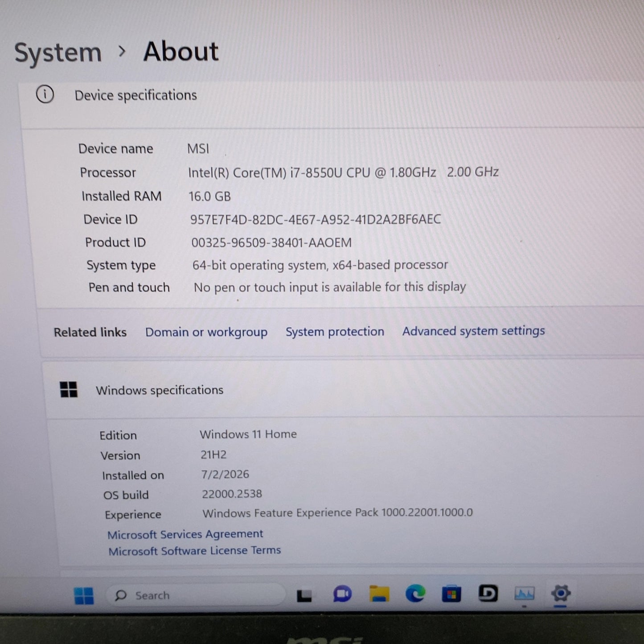Click the Device name label
The height and width of the screenshot is (644, 644).
pos(116,148)
